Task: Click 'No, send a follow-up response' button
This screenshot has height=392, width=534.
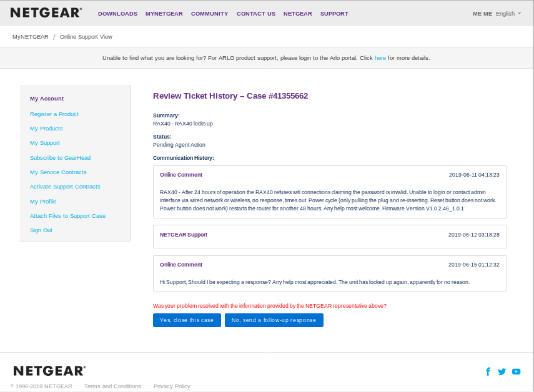Action: (x=274, y=320)
